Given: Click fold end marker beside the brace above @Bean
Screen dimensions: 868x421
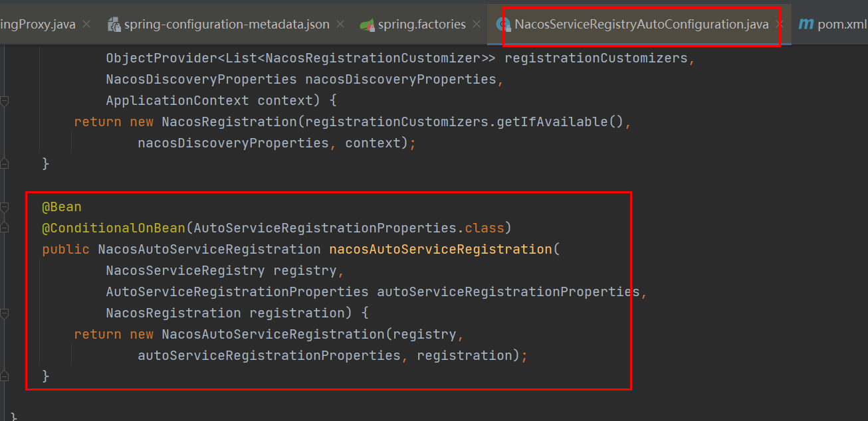Looking at the screenshot, I should (x=5, y=163).
